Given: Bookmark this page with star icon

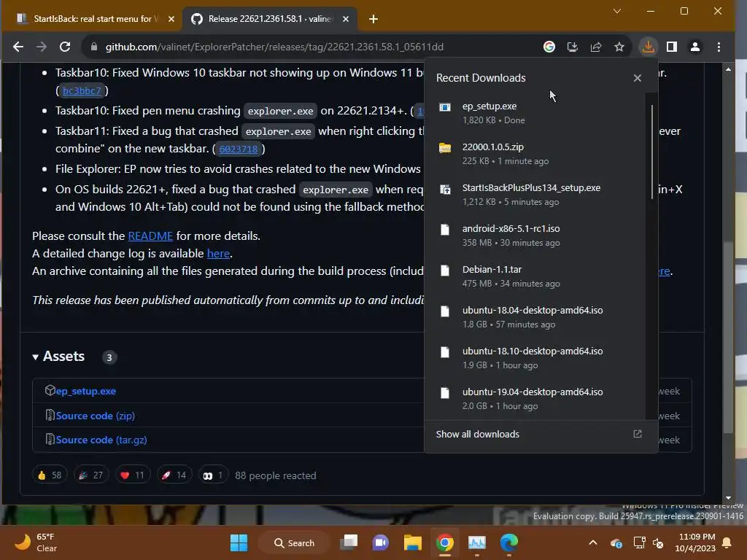Looking at the screenshot, I should pyautogui.click(x=619, y=47).
